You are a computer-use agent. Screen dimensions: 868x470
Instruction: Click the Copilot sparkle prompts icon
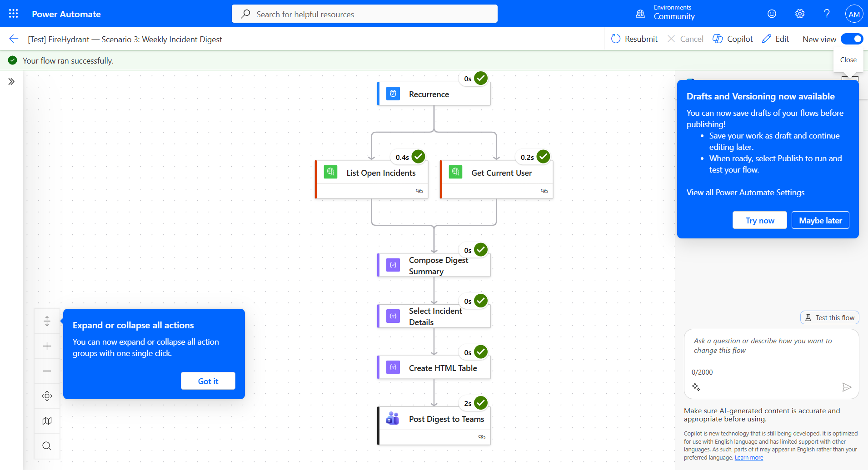696,387
